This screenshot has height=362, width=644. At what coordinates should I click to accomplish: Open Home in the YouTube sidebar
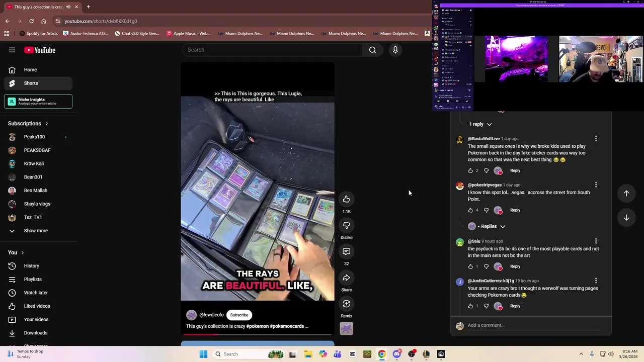[38, 70]
